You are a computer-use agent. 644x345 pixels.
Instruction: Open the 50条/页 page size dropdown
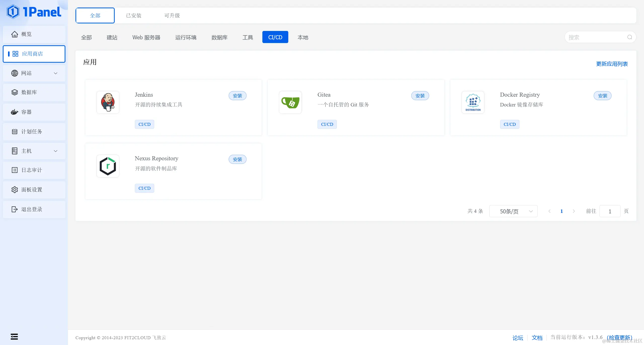pos(513,211)
